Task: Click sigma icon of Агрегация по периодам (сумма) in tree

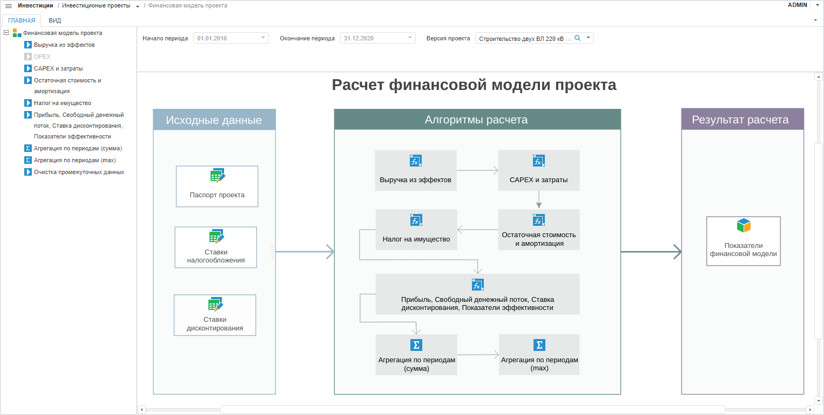Action: click(28, 148)
